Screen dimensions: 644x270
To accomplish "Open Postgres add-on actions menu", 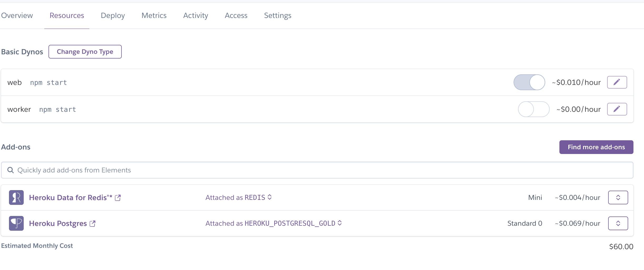I will coord(618,223).
